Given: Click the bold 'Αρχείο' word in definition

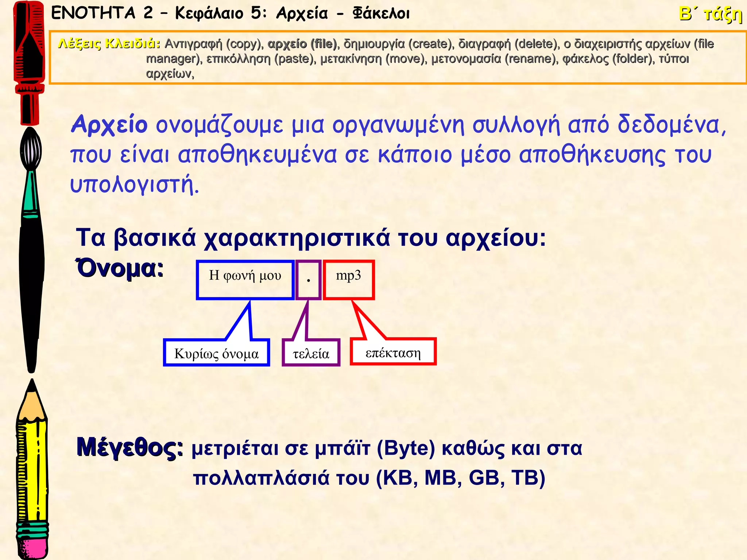Looking at the screenshot, I should [x=109, y=125].
